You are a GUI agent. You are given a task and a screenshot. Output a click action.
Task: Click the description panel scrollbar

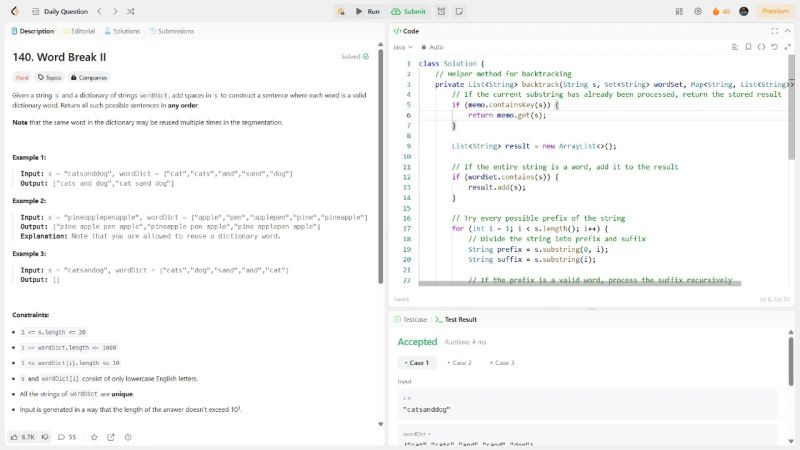tap(381, 166)
